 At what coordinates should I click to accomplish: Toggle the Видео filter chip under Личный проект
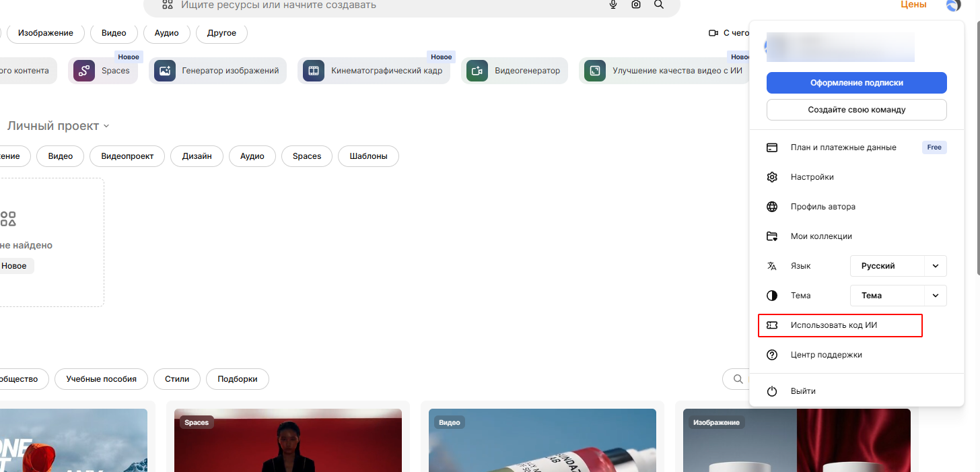pos(60,156)
